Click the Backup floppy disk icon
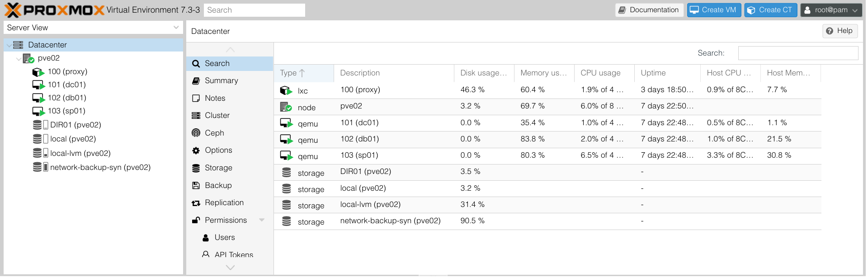 coord(196,185)
